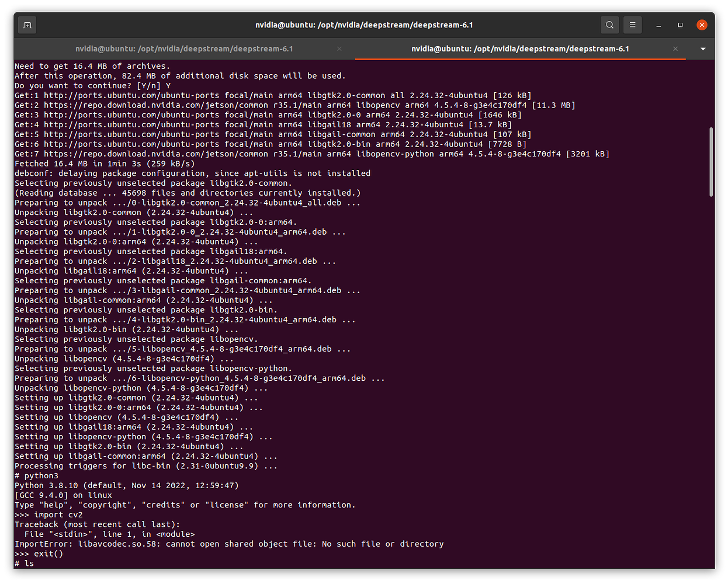The height and width of the screenshot is (584, 728).
Task: Open a new terminal tab
Action: 27,25
